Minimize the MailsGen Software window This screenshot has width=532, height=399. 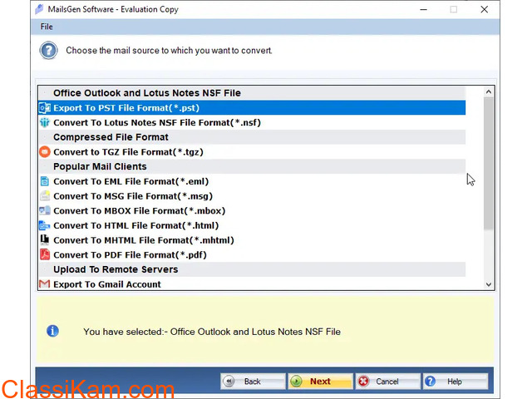pyautogui.click(x=423, y=9)
